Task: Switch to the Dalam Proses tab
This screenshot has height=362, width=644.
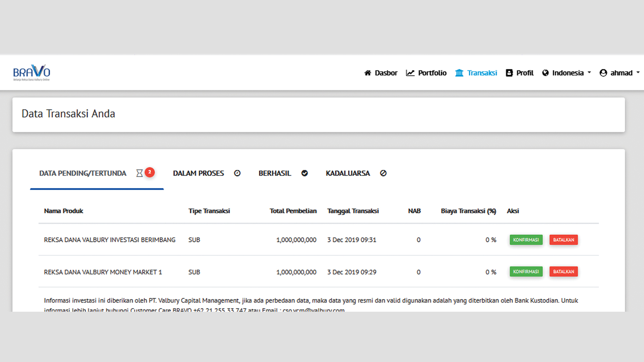Action: tap(199, 173)
